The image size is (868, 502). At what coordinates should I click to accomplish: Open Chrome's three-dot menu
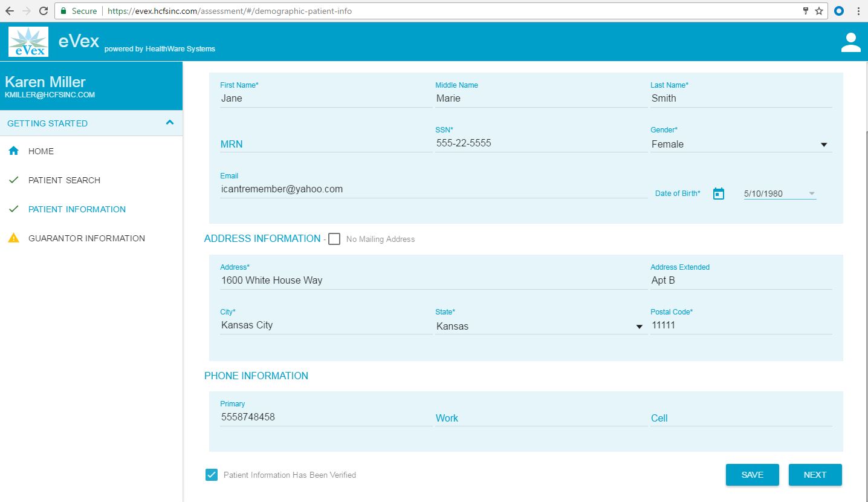click(858, 11)
